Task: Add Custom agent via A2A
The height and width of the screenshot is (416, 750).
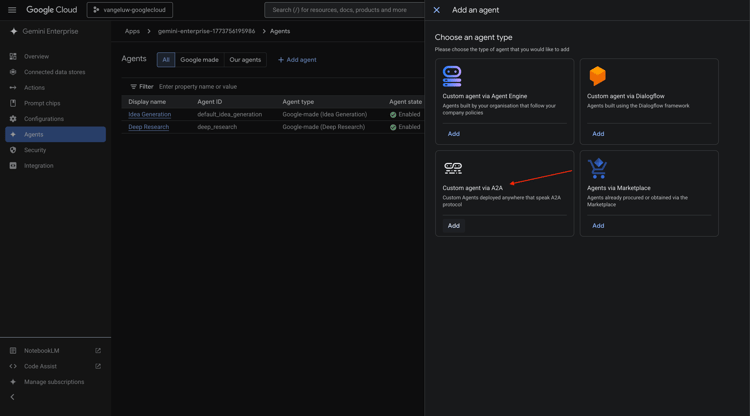Action: pos(453,226)
